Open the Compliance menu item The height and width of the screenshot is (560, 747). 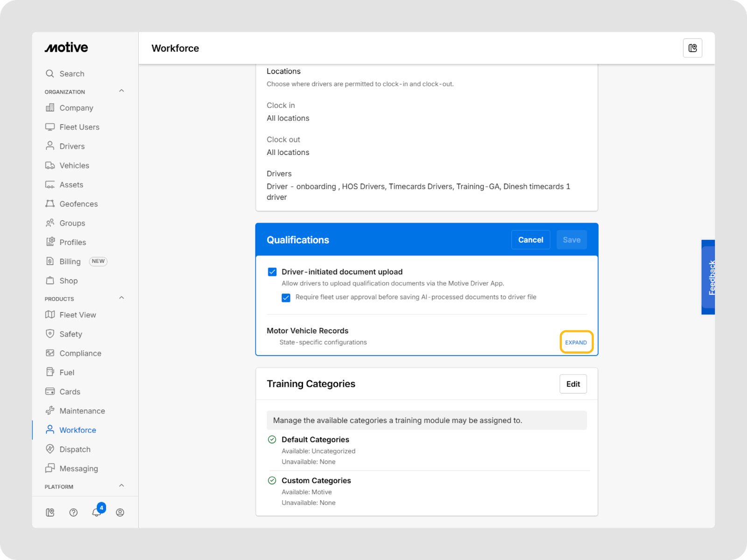pyautogui.click(x=80, y=353)
